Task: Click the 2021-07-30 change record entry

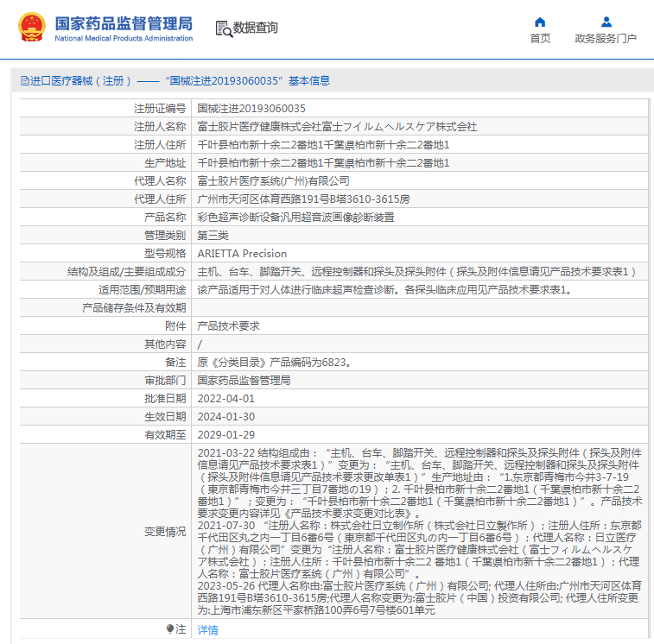Action: click(x=420, y=549)
